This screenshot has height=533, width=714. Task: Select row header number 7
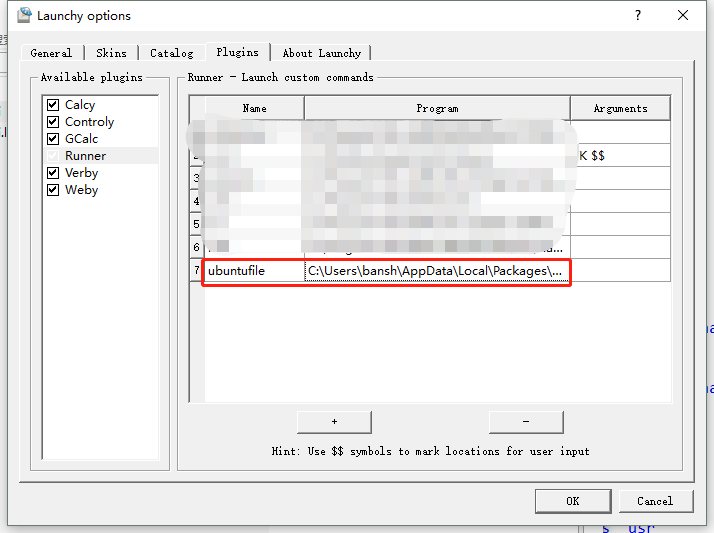tap(197, 270)
